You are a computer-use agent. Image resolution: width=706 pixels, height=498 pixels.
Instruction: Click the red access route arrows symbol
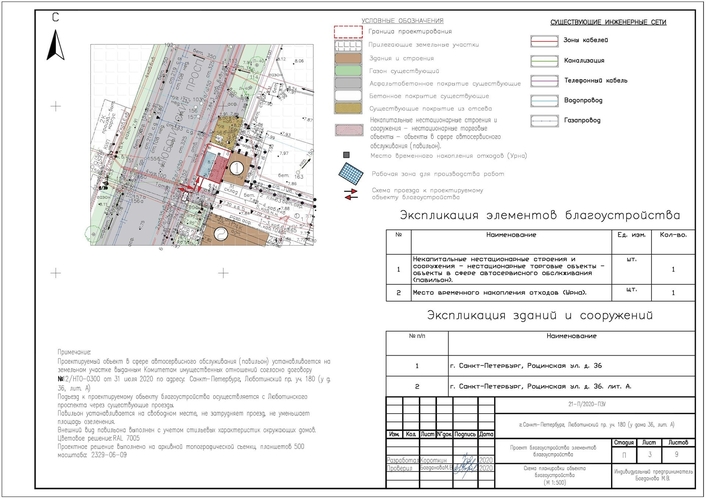[351, 194]
